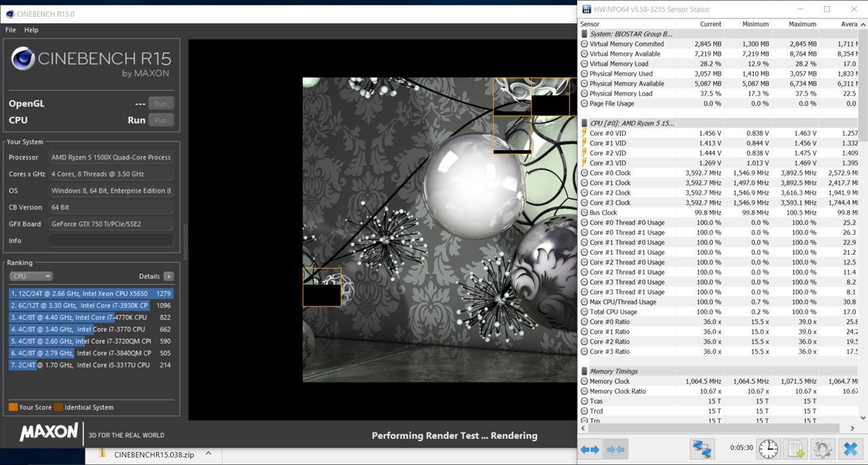Select the Core #1 Thread #0 Usage row
868x465 pixels.
click(x=718, y=243)
